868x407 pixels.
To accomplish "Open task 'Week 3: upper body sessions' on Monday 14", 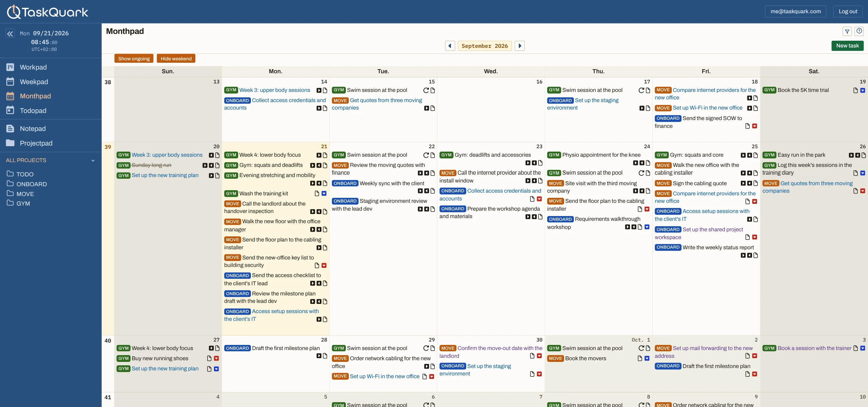I will 275,90.
